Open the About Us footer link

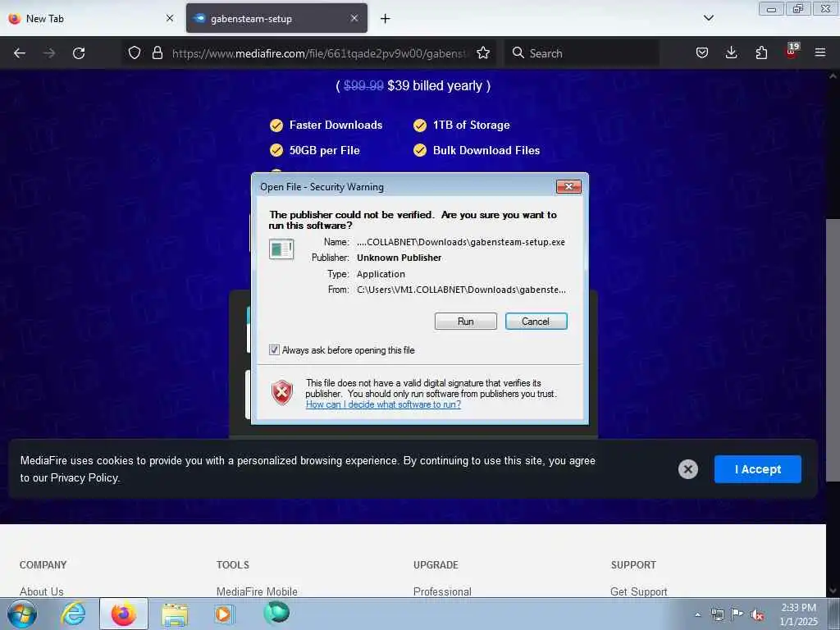pos(42,591)
